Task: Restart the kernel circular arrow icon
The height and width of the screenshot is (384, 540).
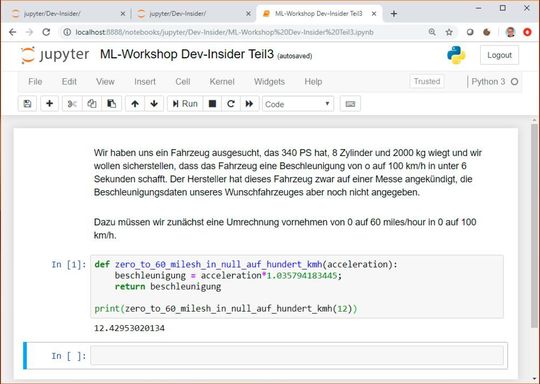Action: (x=231, y=104)
